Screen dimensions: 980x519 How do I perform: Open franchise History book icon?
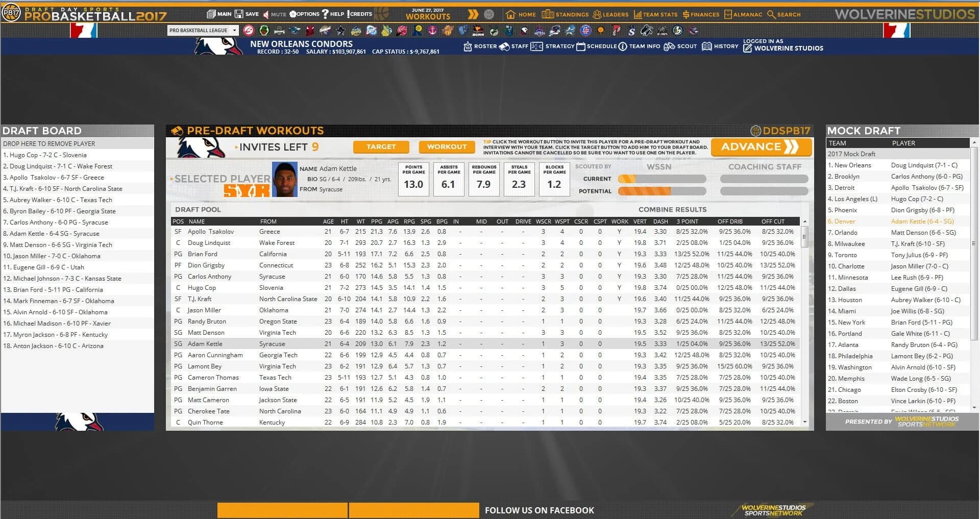[707, 46]
